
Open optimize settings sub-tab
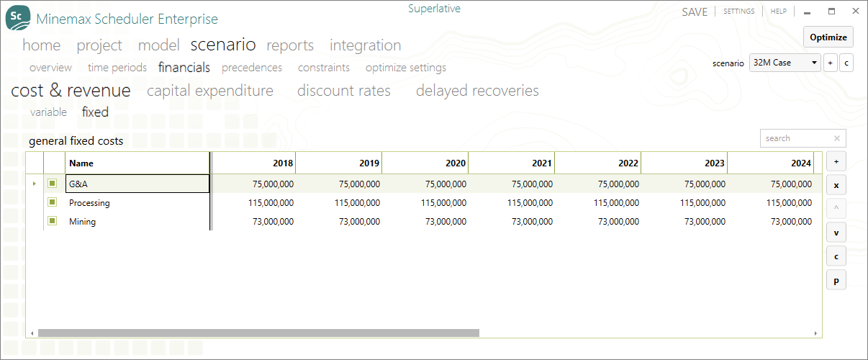click(x=406, y=68)
